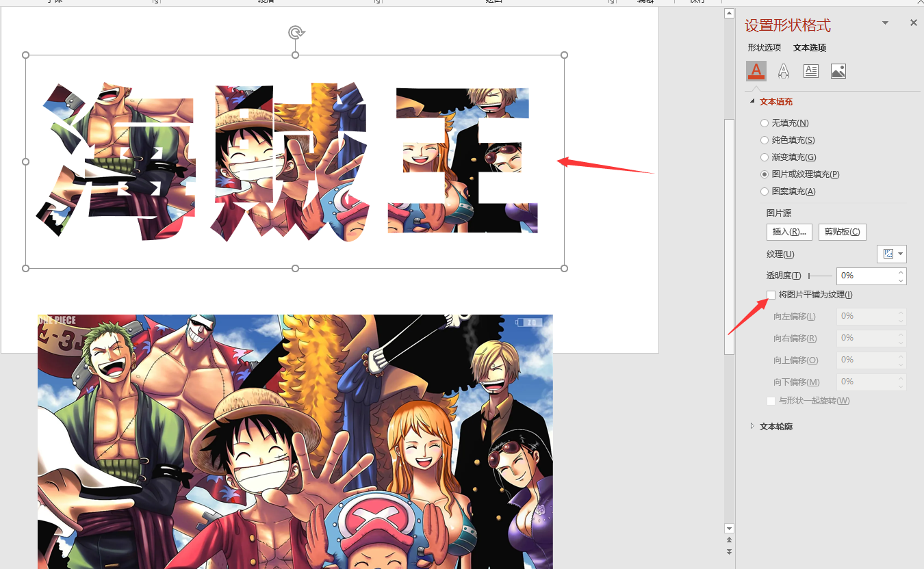Open the Textbox layout icon tab
Viewport: 924px width, 569px height.
pyautogui.click(x=811, y=71)
